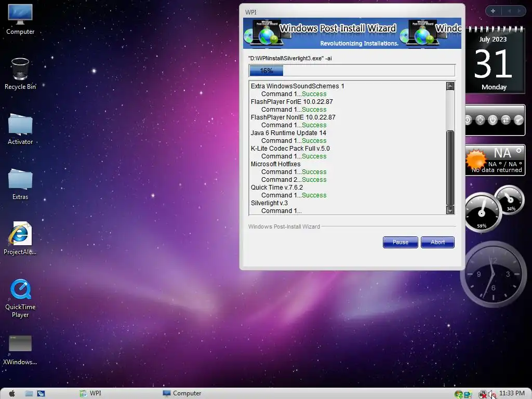Viewport: 532px width, 399px height.
Task: Click the 'No data returned' weather text
Action: coord(497,170)
